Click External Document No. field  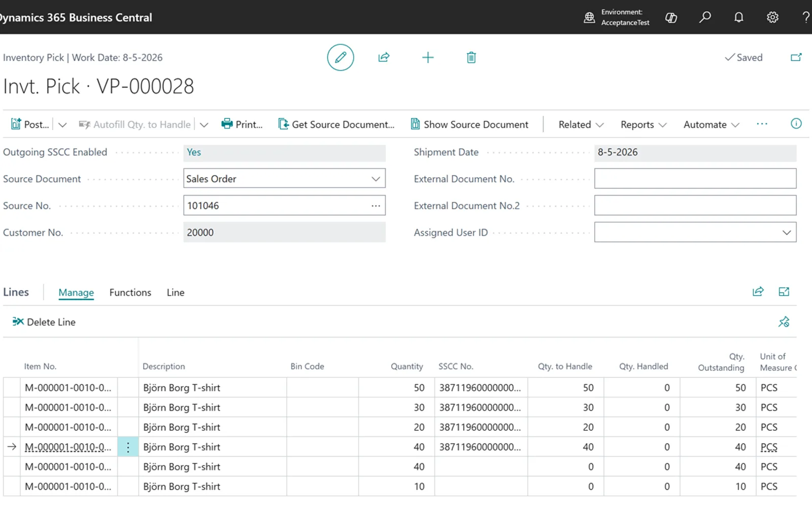pyautogui.click(x=695, y=179)
